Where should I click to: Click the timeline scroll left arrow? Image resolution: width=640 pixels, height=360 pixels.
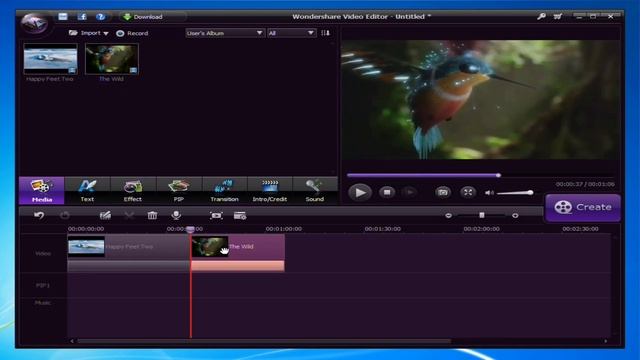[x=72, y=341]
